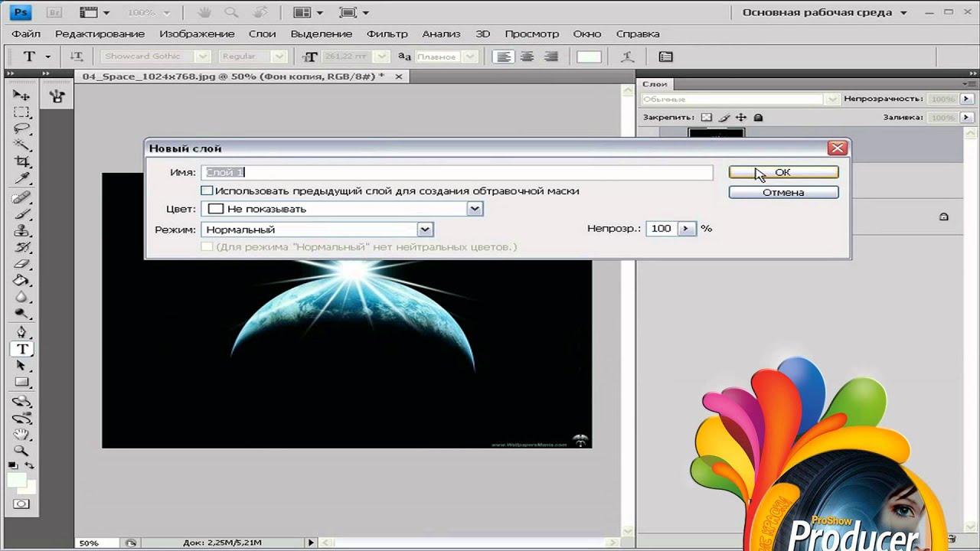Select the Hand tool in toolbox
Screen dimensions: 980x551
[21, 435]
